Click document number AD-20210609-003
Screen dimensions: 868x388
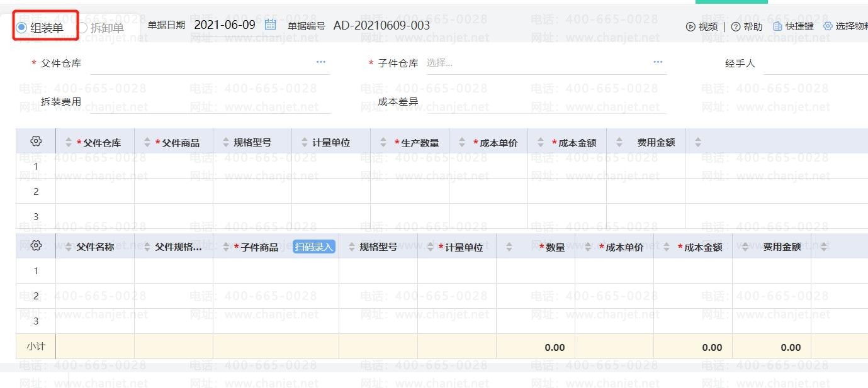[x=381, y=25]
